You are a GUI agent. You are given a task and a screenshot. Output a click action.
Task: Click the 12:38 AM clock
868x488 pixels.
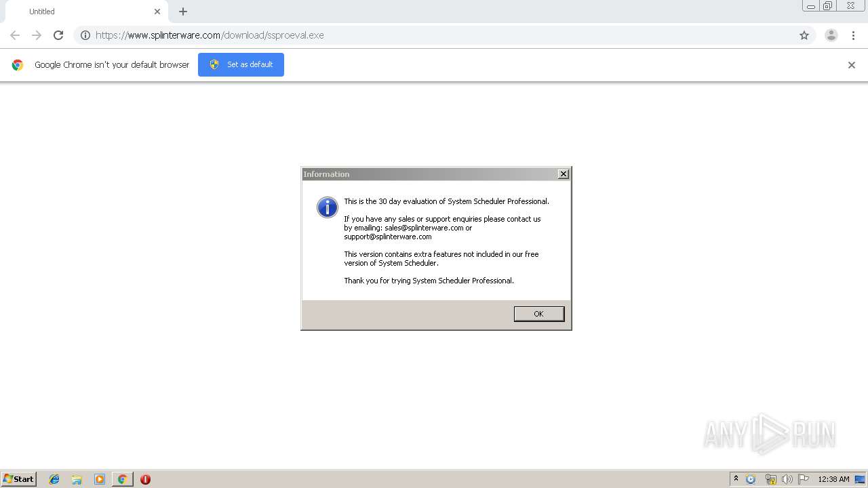(x=833, y=479)
